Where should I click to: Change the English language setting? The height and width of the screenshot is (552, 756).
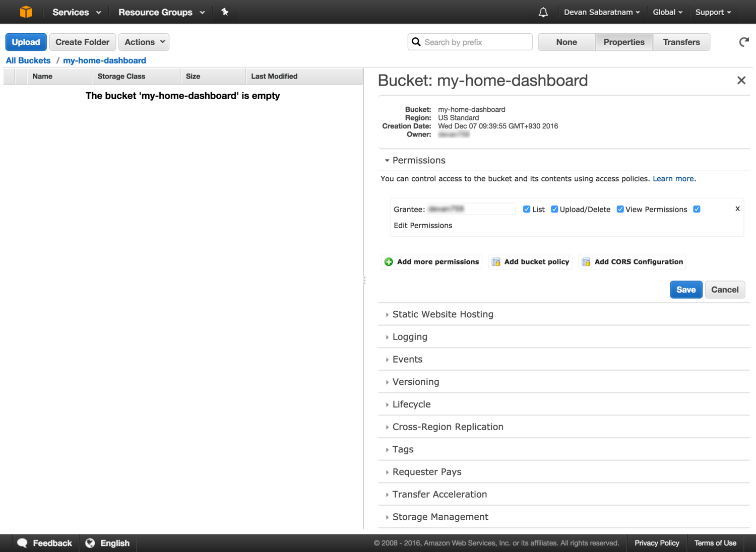coord(115,543)
